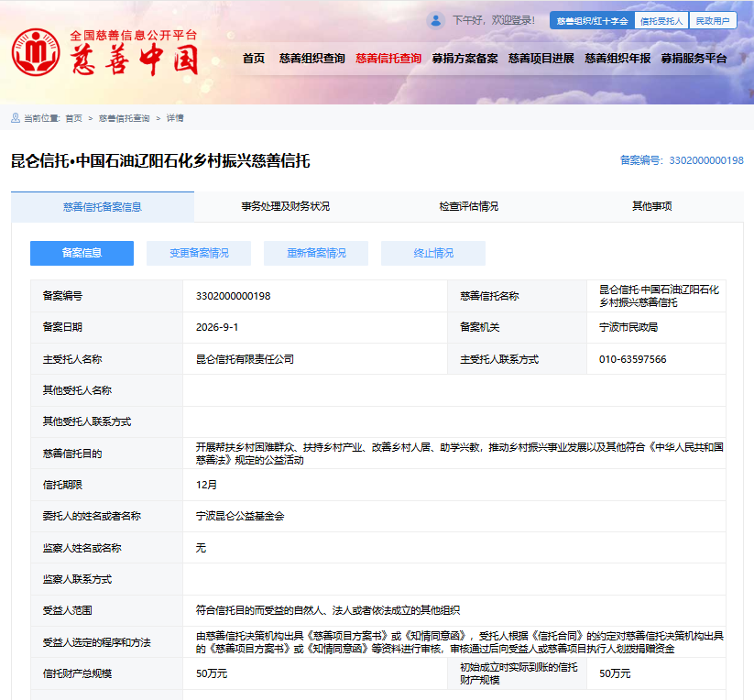Select the 重新备案情况 sub-tab button
Viewport: 754px width, 700px height.
pyautogui.click(x=316, y=253)
